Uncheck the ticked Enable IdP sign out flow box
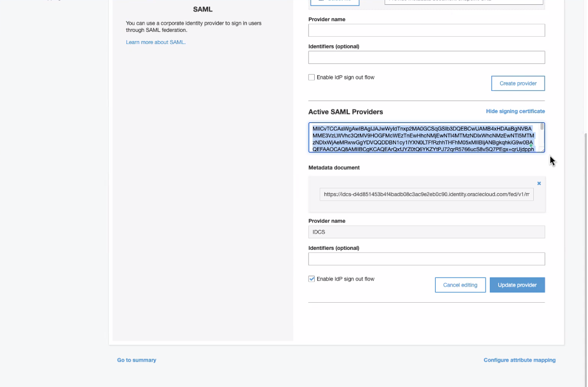This screenshot has width=588, height=387. coord(312,279)
